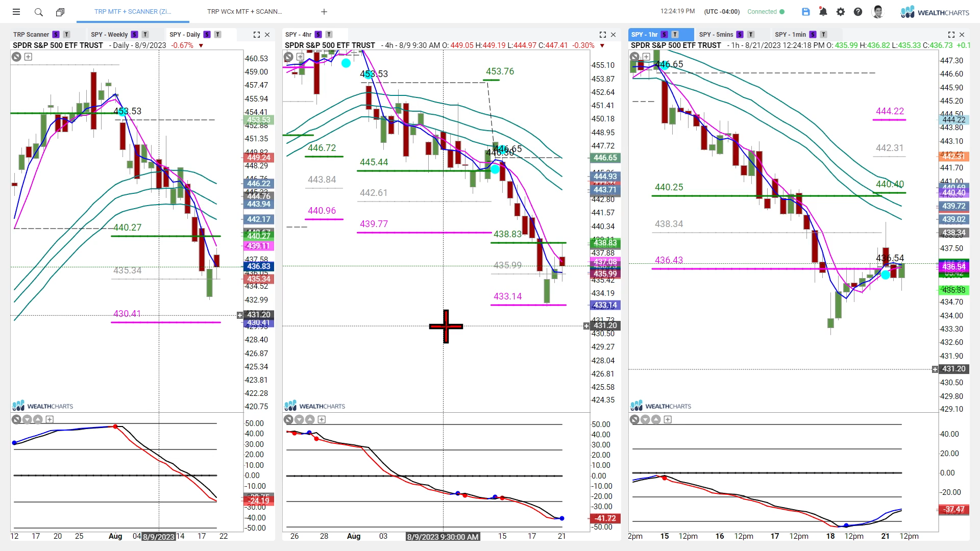Open the SPY - Weekly chart tab

pos(109,35)
